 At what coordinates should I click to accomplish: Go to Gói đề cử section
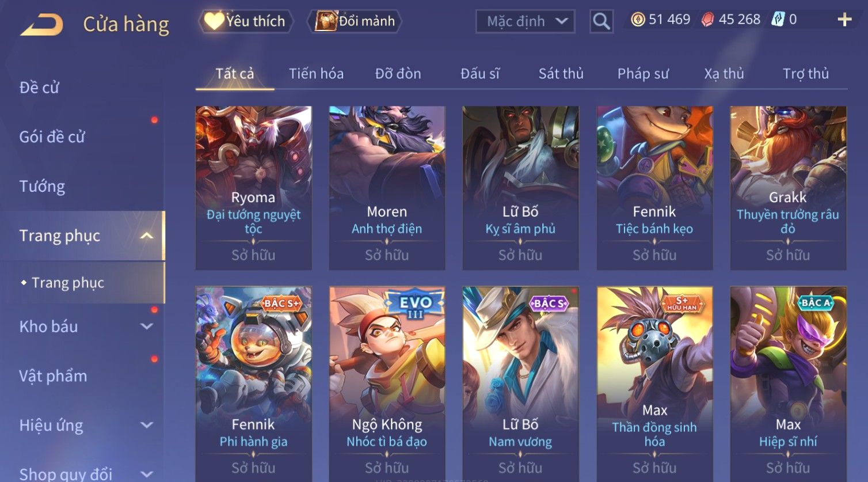(52, 137)
